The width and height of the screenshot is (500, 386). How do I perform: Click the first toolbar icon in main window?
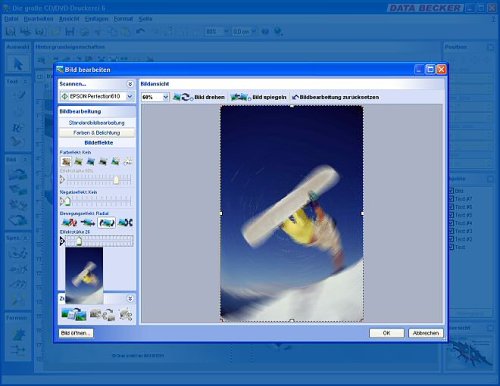(11, 32)
